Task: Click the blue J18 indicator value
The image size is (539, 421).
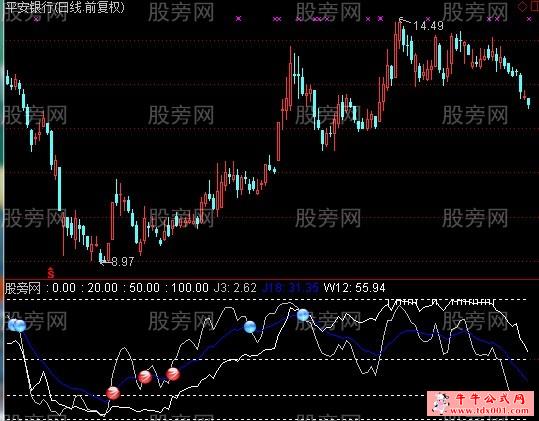Action: click(290, 288)
